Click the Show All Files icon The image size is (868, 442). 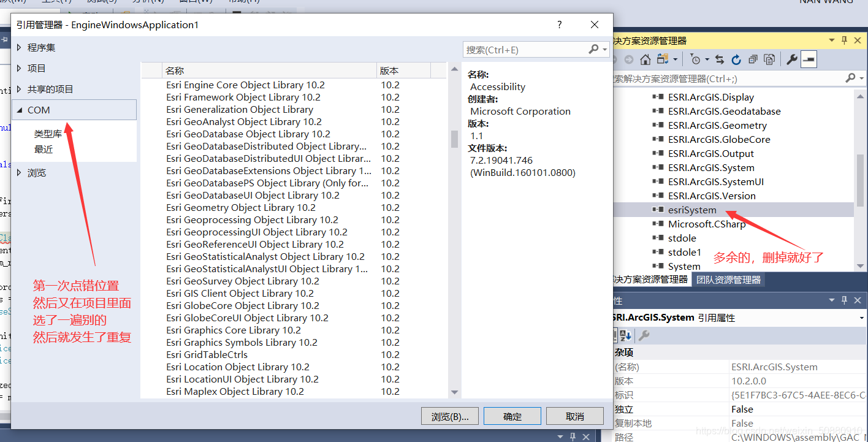click(x=769, y=59)
